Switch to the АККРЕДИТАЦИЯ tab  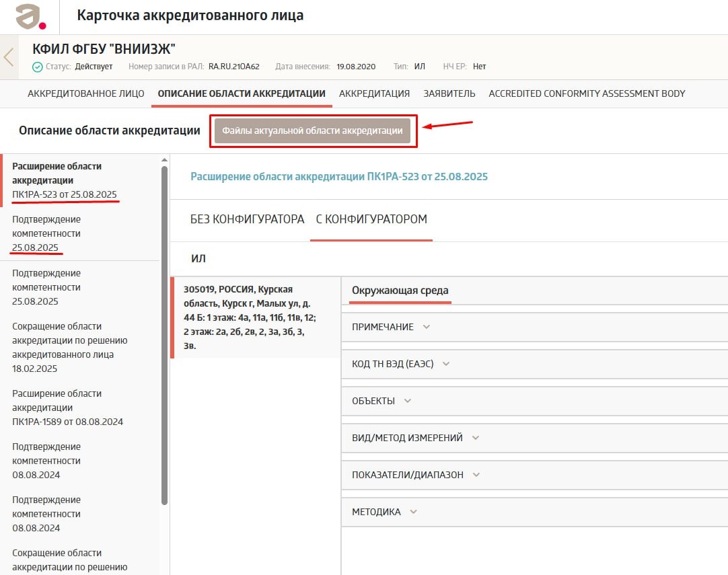click(374, 93)
